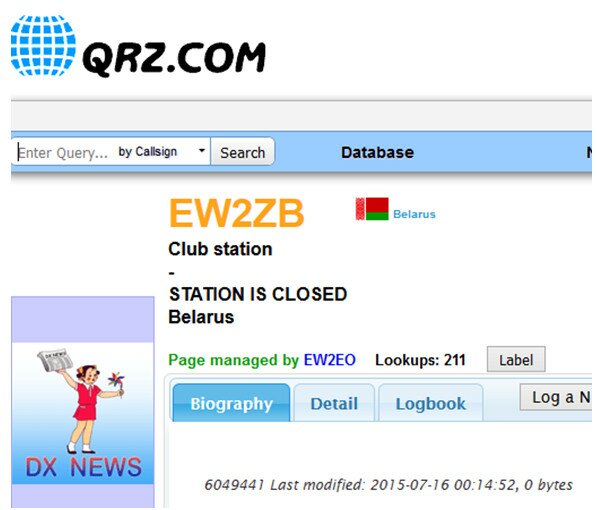Click the Log a New contact button
597x510 pixels.
[557, 397]
